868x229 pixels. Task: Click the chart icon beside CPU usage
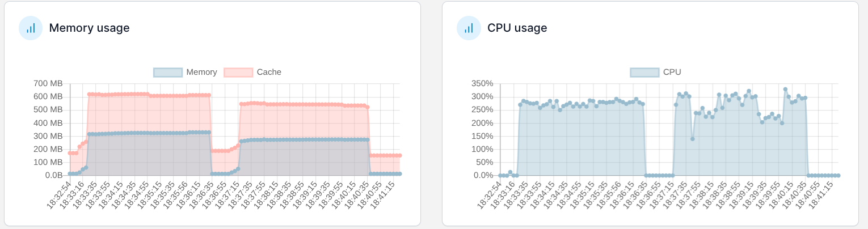pos(469,28)
